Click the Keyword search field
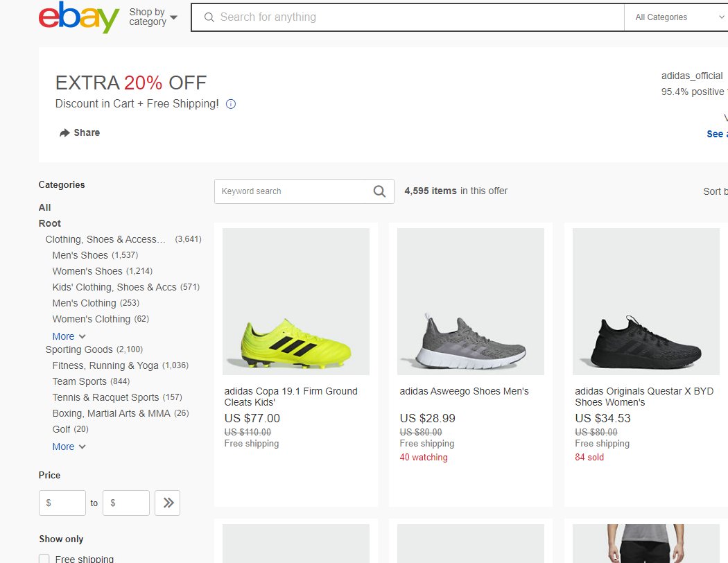The height and width of the screenshot is (563, 728). tap(291, 191)
